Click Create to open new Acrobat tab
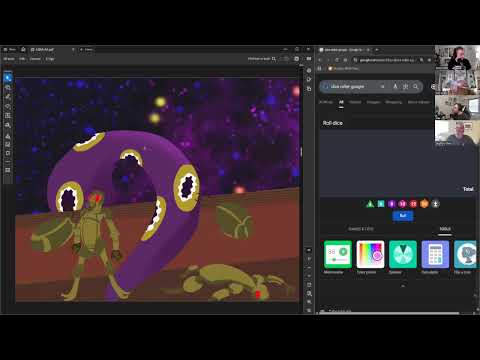This screenshot has height=360, width=480. 86,49
